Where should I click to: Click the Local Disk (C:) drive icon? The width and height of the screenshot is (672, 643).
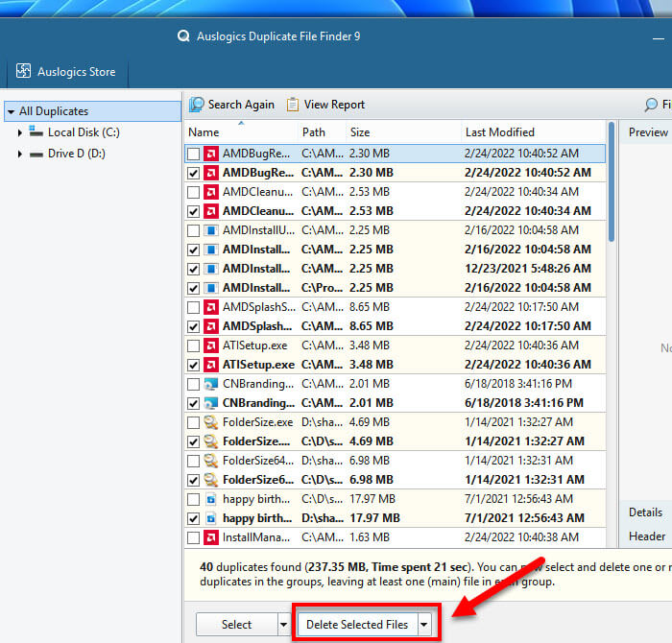[36, 131]
